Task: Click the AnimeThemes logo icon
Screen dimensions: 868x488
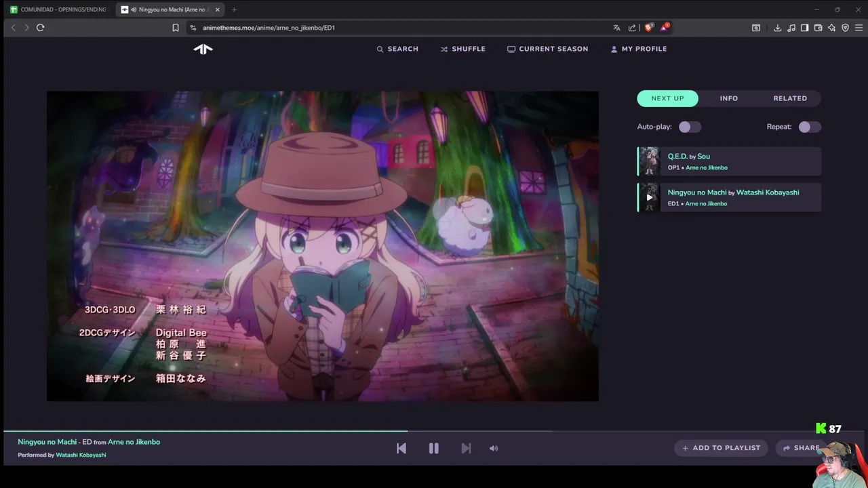Action: 203,49
